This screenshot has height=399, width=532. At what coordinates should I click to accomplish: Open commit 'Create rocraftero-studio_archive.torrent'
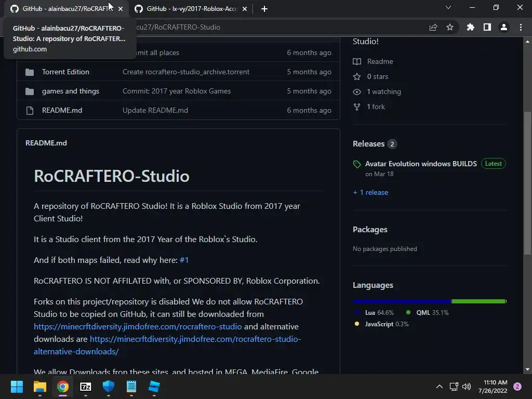[186, 72]
